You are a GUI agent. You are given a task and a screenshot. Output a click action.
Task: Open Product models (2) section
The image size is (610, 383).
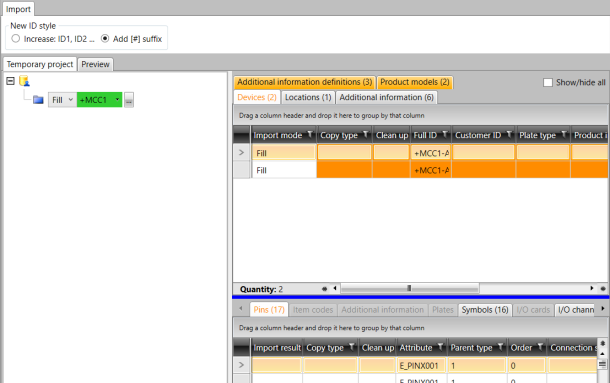pyautogui.click(x=415, y=82)
